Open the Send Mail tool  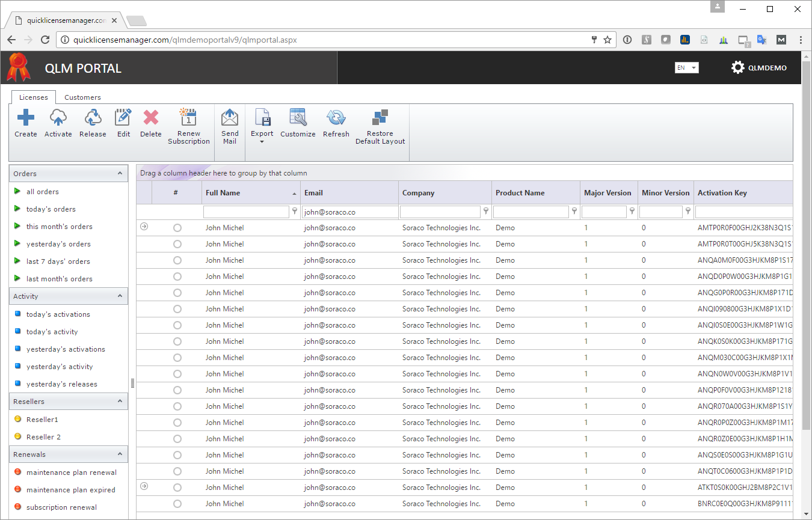tap(230, 117)
